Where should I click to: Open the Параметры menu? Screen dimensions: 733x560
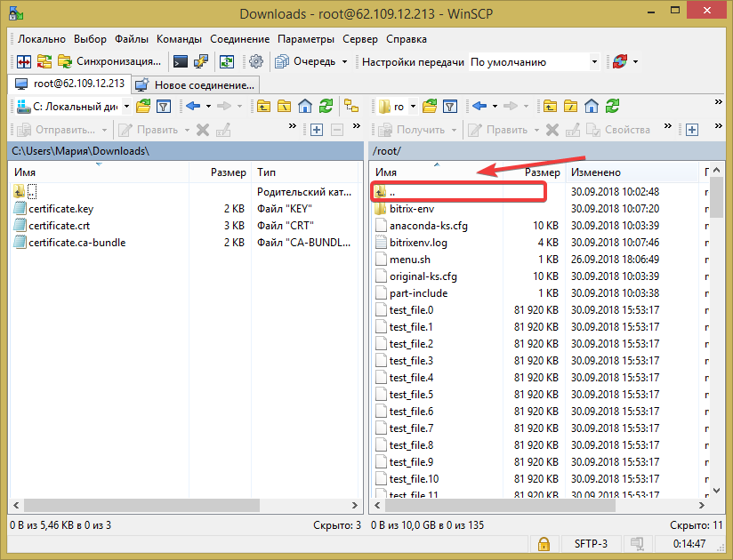click(306, 39)
